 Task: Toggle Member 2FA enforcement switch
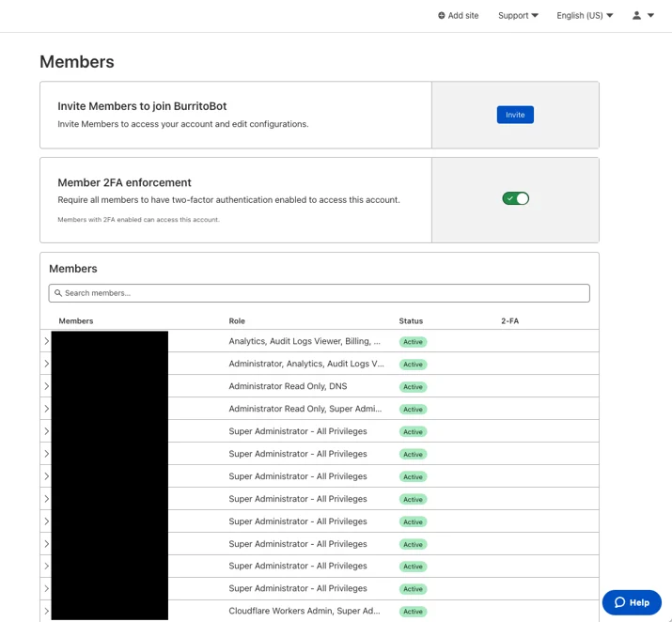(516, 198)
